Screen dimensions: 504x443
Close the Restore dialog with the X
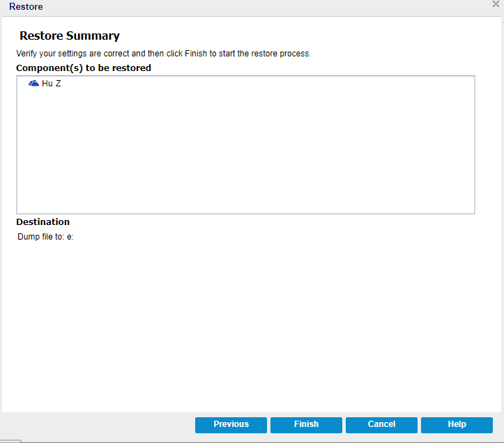coord(496,4)
